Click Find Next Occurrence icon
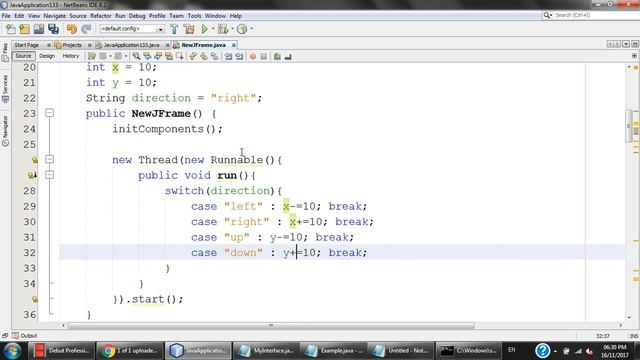Screen dimensions: 640x360 pos(158,56)
